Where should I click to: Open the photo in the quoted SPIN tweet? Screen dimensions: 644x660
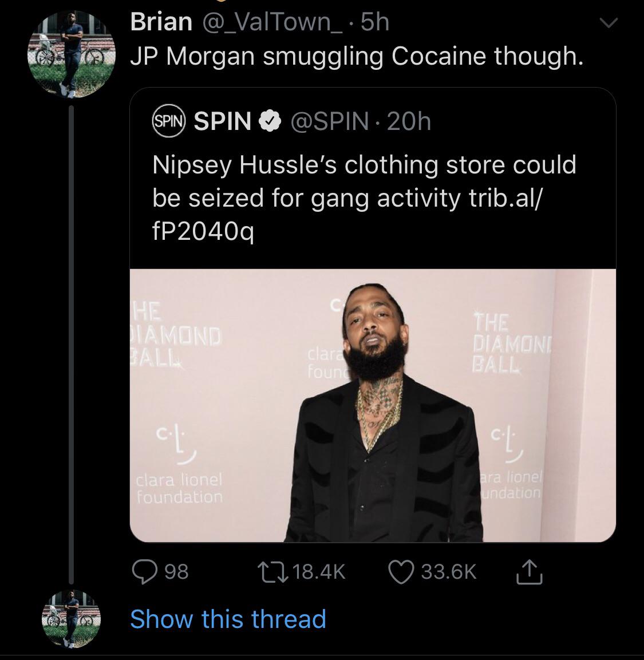click(373, 405)
